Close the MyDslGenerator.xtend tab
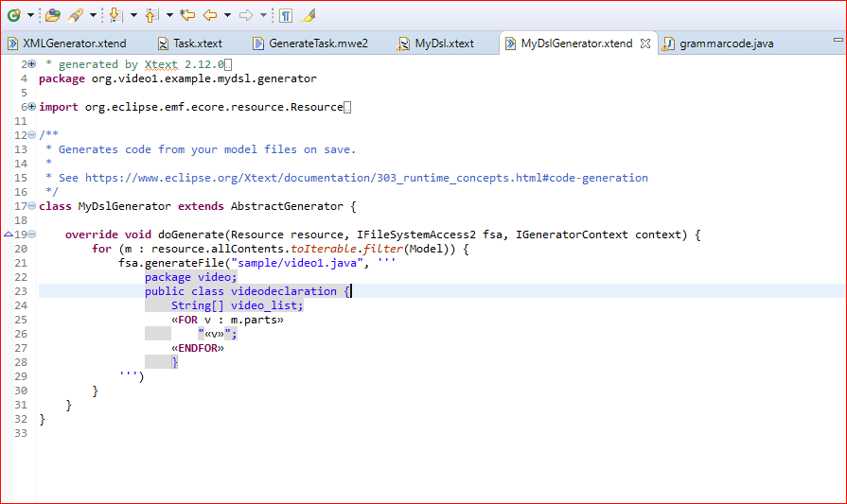Screen dimensions: 847x504 coord(645,43)
